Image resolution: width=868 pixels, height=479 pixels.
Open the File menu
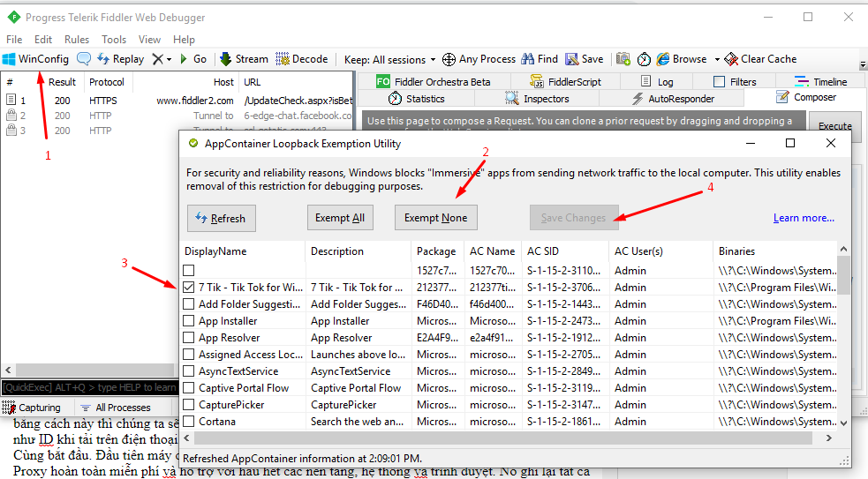pos(14,40)
